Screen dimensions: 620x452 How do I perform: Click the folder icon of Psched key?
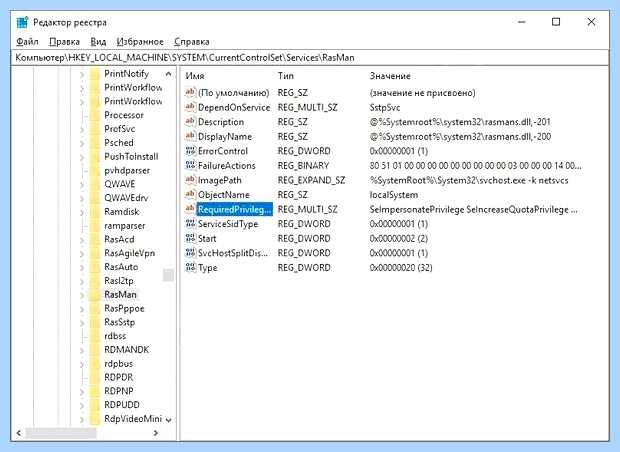coord(94,143)
